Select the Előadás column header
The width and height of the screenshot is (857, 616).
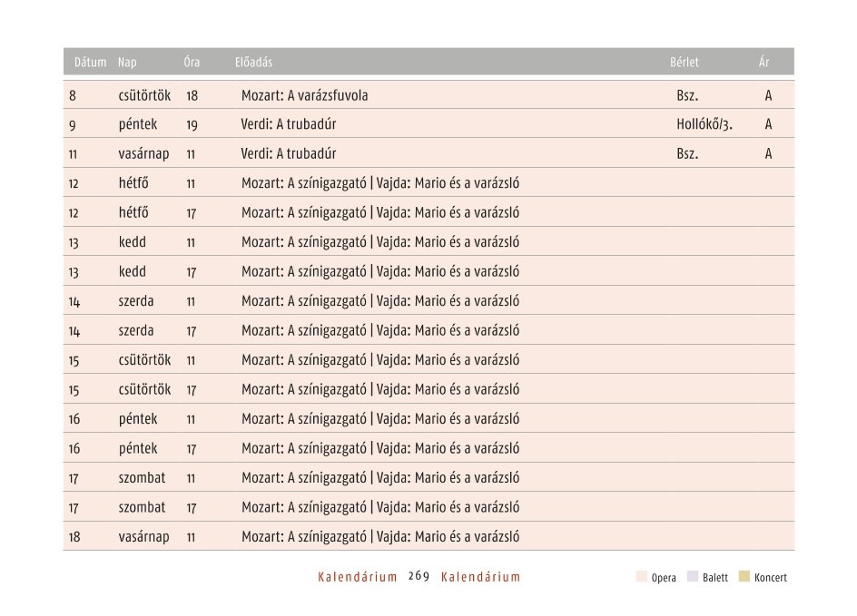click(253, 62)
